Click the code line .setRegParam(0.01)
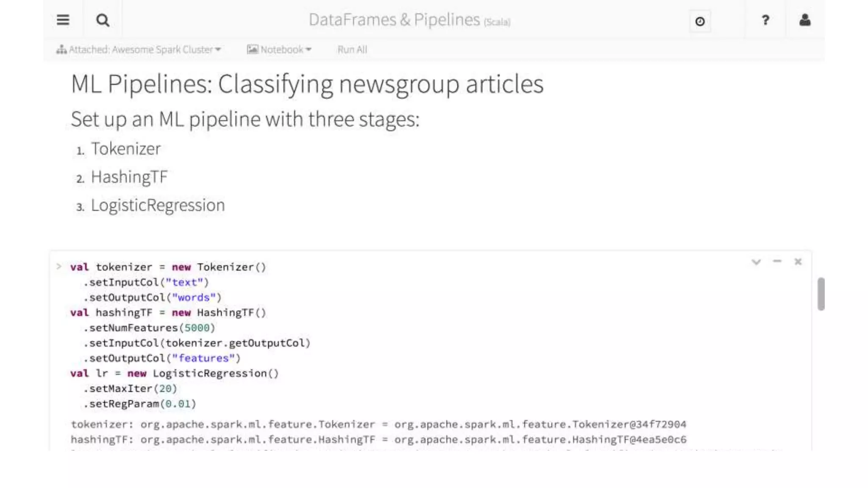Image resolution: width=868 pixels, height=488 pixels. pos(140,404)
